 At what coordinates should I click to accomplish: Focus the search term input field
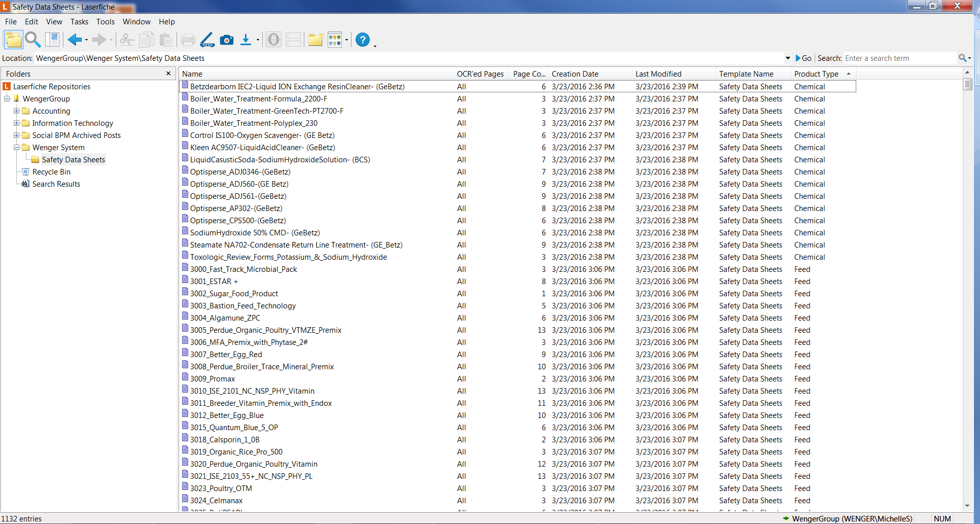899,58
